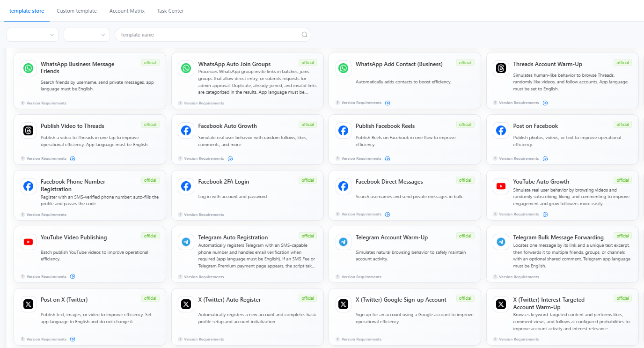Focus the Template name search field
Screen dimensions: 644x348
pyautogui.click(x=213, y=35)
